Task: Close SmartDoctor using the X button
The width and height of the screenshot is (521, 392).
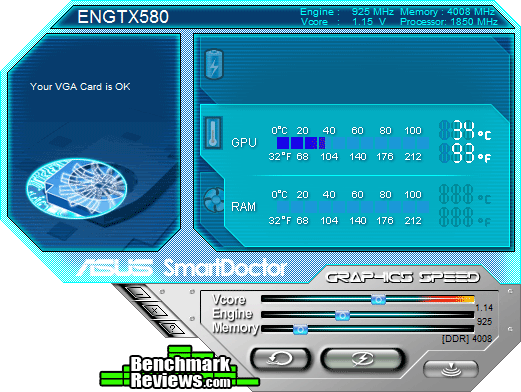Action: [x=155, y=311]
